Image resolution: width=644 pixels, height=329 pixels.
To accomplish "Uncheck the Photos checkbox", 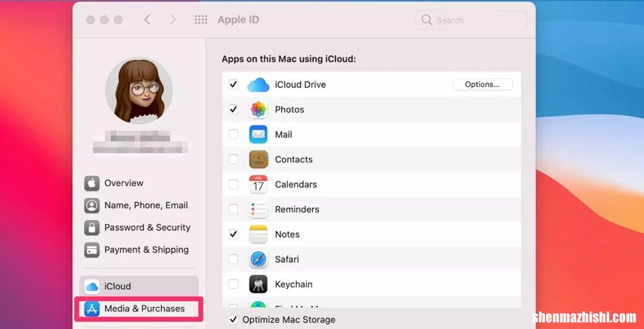I will click(x=234, y=110).
